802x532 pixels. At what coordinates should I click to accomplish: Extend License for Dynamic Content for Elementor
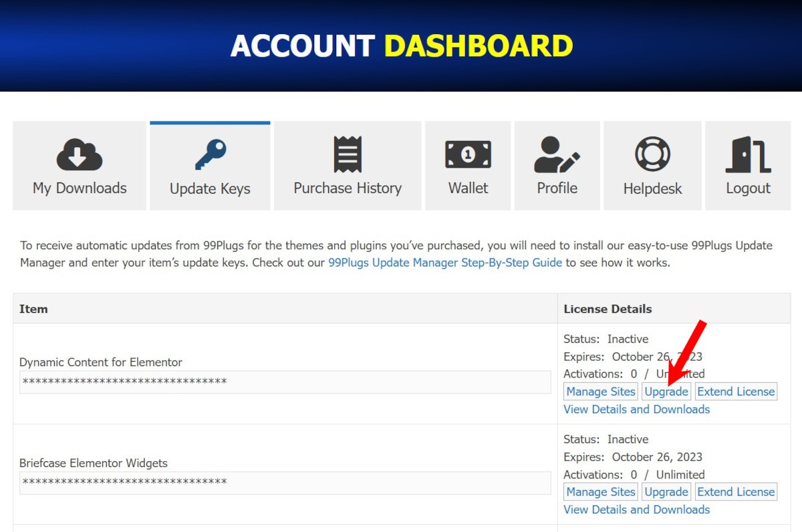pyautogui.click(x=736, y=392)
